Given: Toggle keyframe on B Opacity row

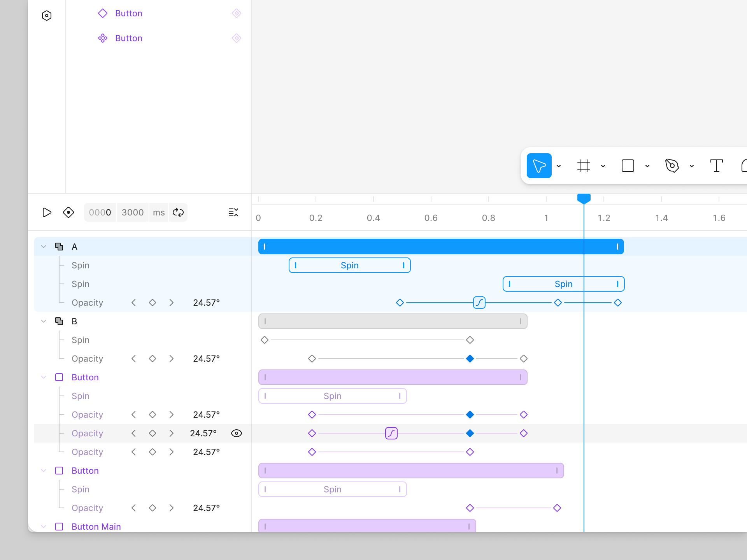Looking at the screenshot, I should pos(153,359).
